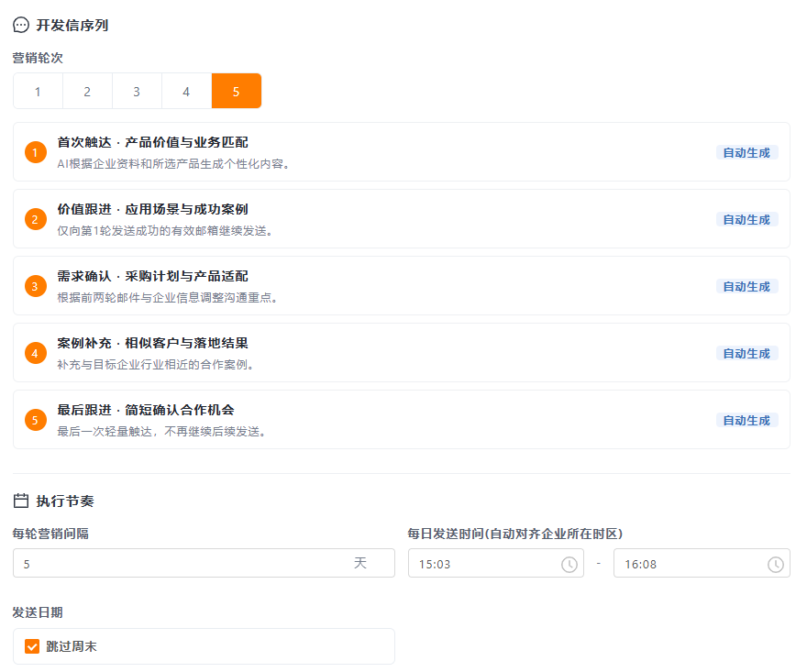807x672 pixels.
Task: Toggle the 跳过周末 checkbox
Action: [x=32, y=646]
